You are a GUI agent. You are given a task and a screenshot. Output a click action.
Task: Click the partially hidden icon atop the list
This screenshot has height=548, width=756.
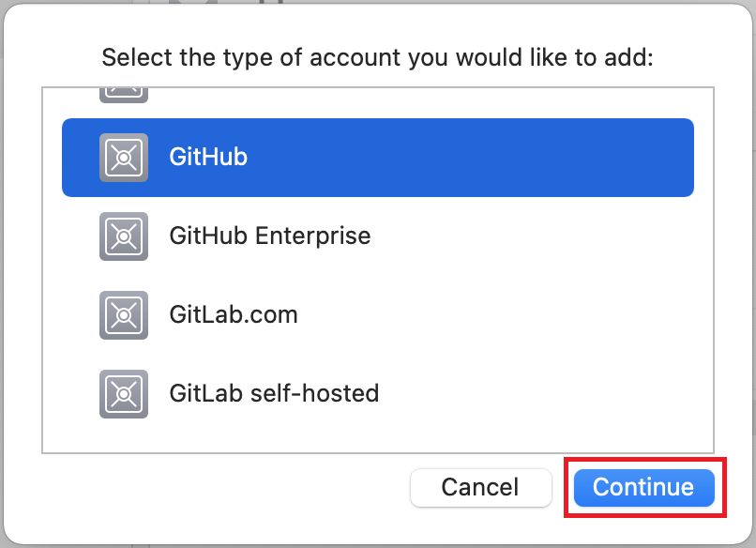124,93
